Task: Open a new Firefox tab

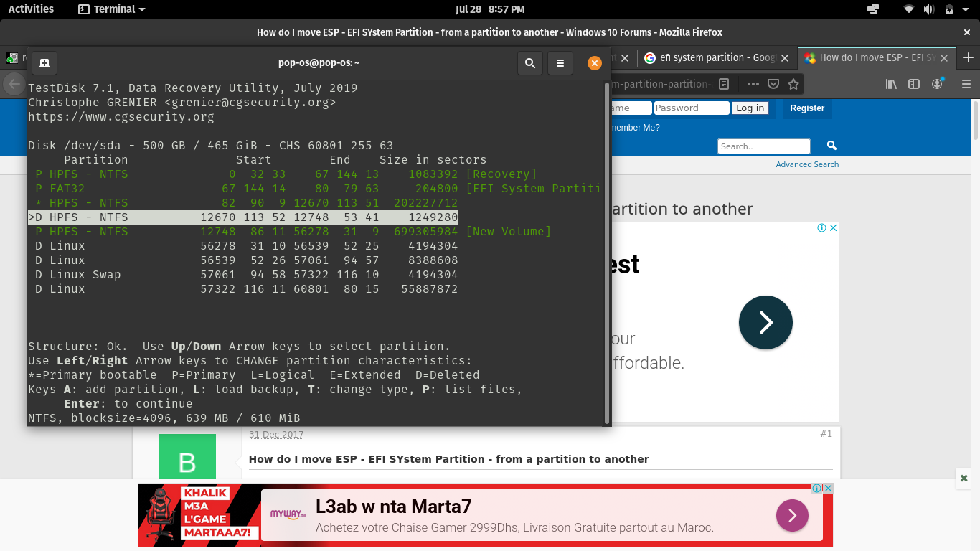Action: [x=969, y=57]
